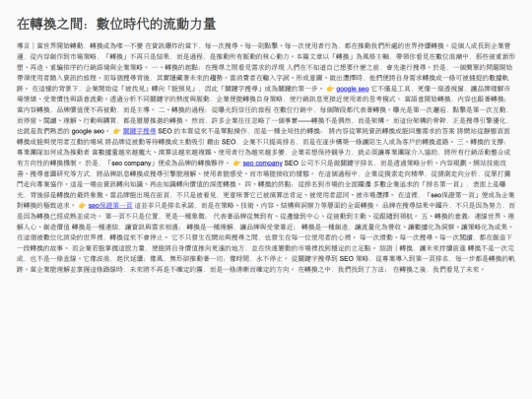The width and height of the screenshot is (532, 399).
Task: Click the pointing hand emoji before seo company link
Action: point(236,163)
